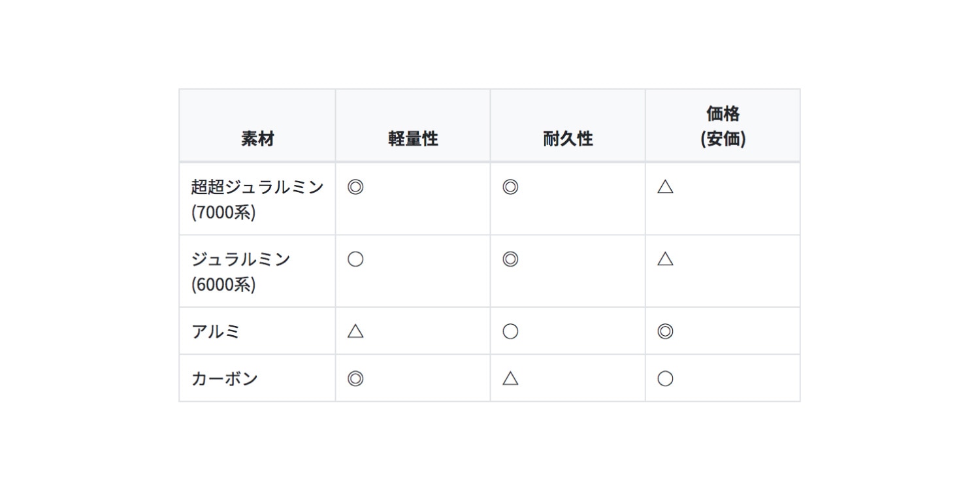The height and width of the screenshot is (490, 980).
Task: Click the 6000系 row's 価格 triangle symbol
Action: pyautogui.click(x=665, y=259)
